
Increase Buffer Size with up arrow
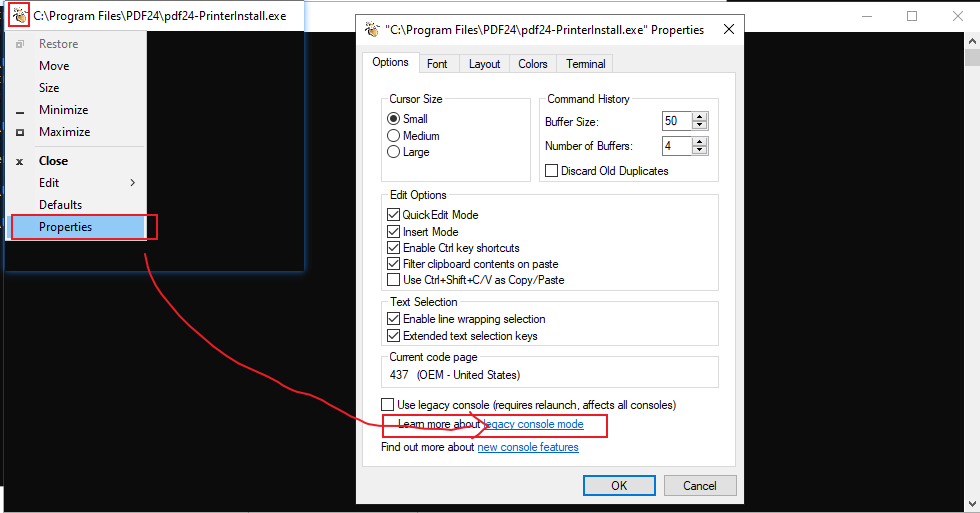[x=700, y=116]
